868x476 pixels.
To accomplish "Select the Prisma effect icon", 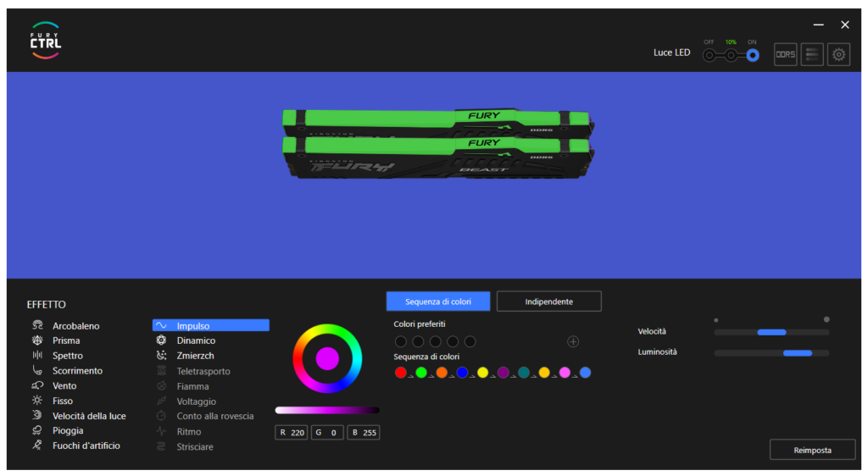I will [x=37, y=340].
